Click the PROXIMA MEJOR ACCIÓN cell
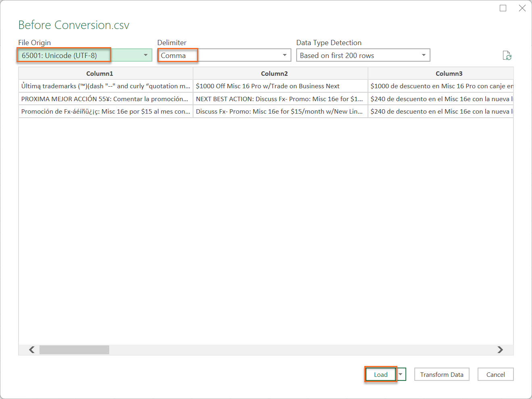 point(104,99)
